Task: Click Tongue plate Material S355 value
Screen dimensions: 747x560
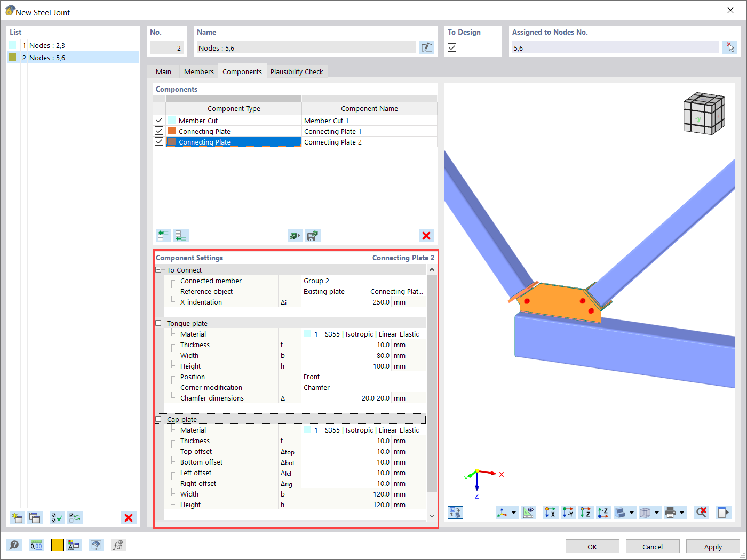Action: tap(364, 334)
